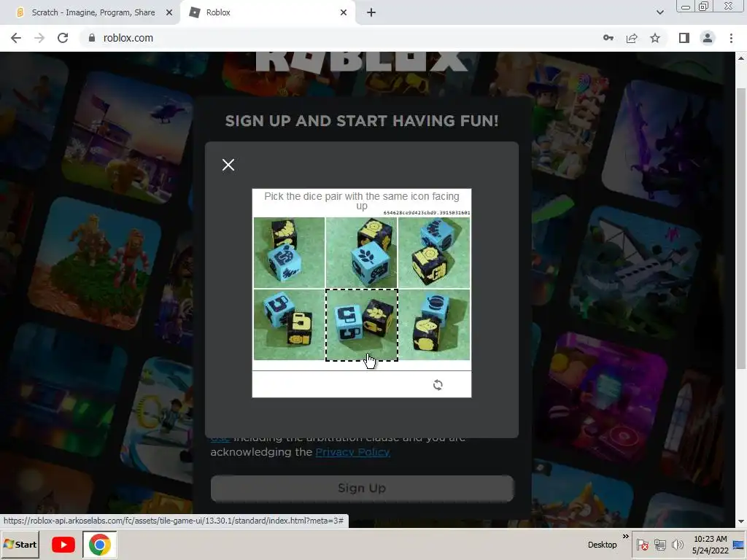Viewport: 747px width, 560px height.
Task: Click the Desktop toolbar label
Action: point(602,544)
